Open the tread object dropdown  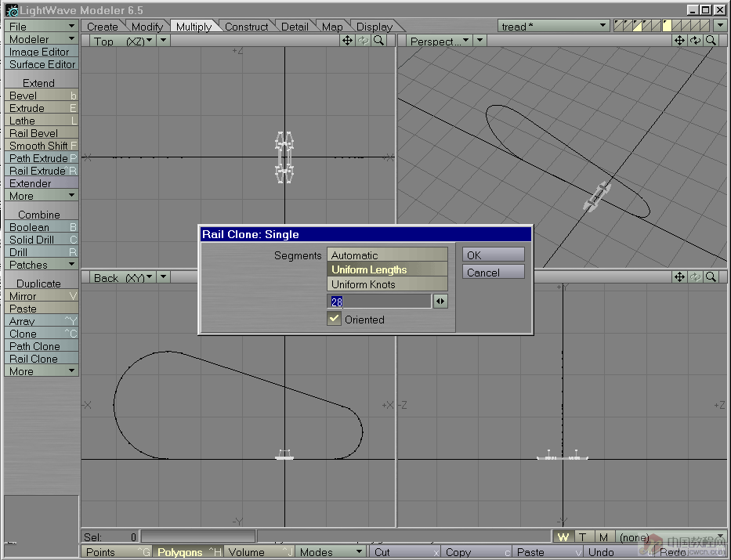click(554, 26)
